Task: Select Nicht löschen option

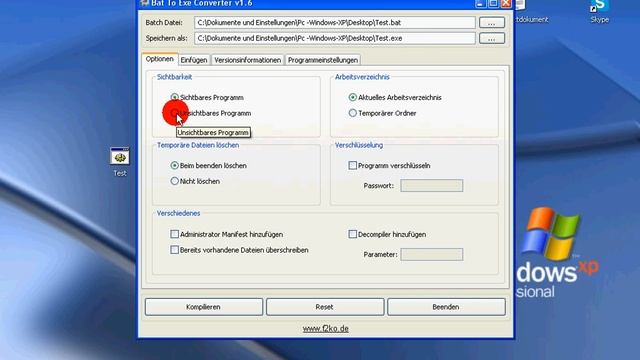Action: [x=175, y=181]
